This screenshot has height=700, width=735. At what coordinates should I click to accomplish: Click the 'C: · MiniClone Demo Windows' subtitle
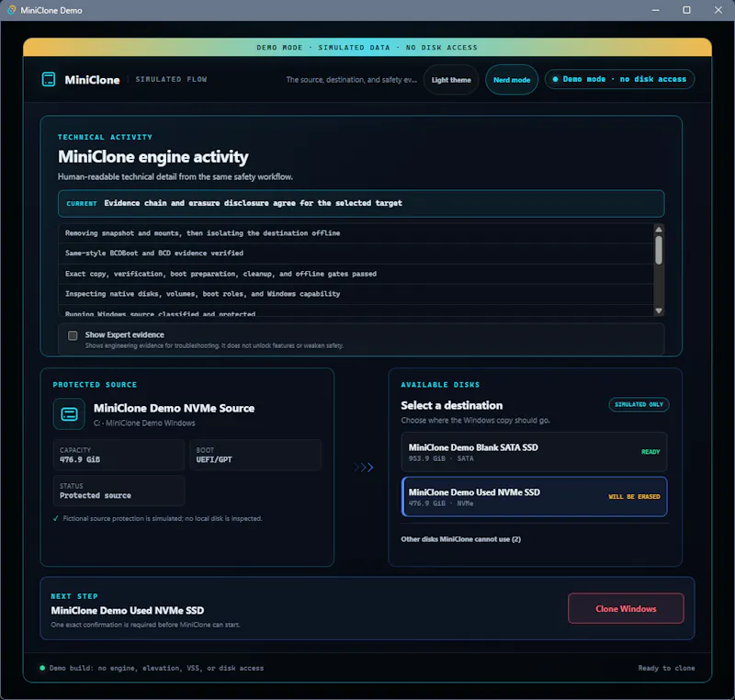(144, 423)
